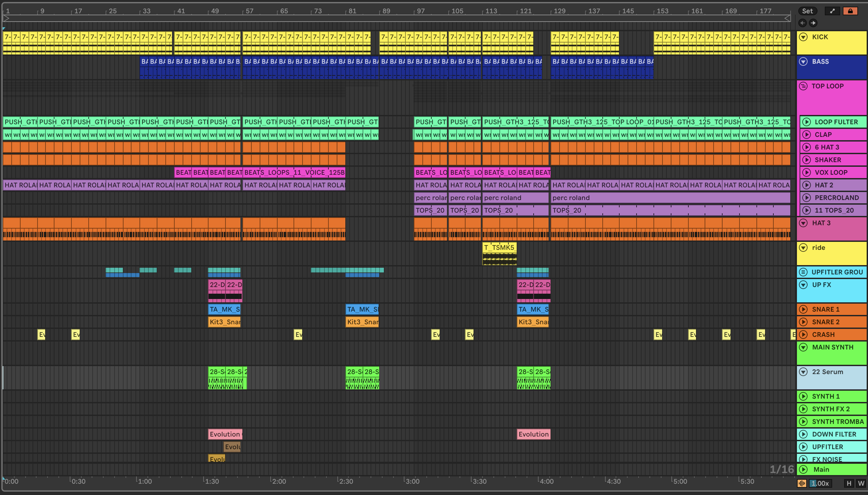This screenshot has height=495, width=868.
Task: Toggle the waveform zoom display icon
Action: 802,483
